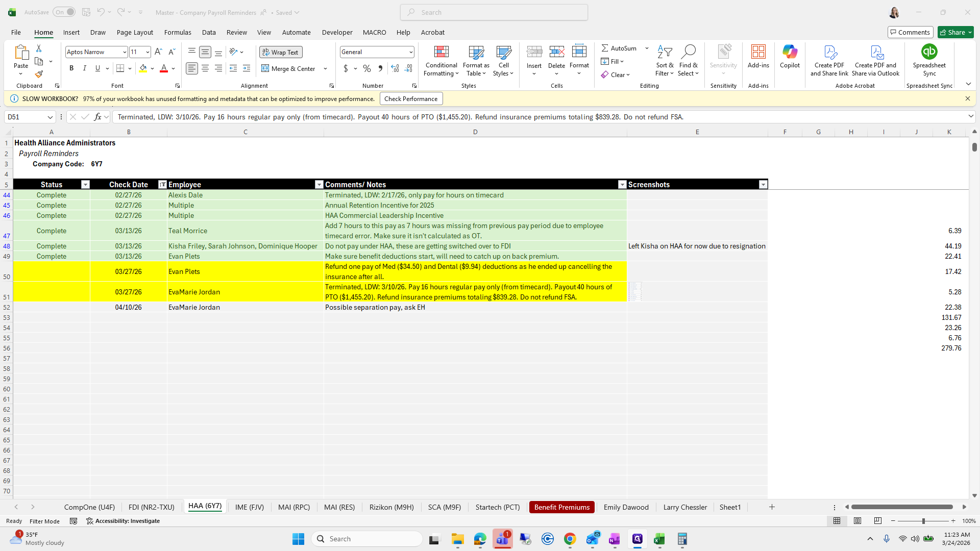Open the Formulas ribbon tab
Viewport: 980px width, 551px height.
(178, 32)
